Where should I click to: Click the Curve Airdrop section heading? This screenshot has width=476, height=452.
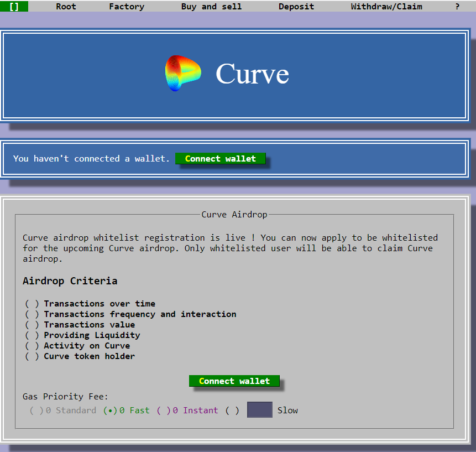pyautogui.click(x=234, y=215)
